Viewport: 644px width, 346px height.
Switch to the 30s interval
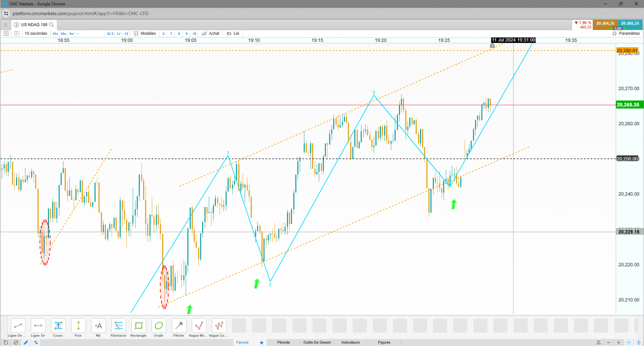(x=63, y=34)
